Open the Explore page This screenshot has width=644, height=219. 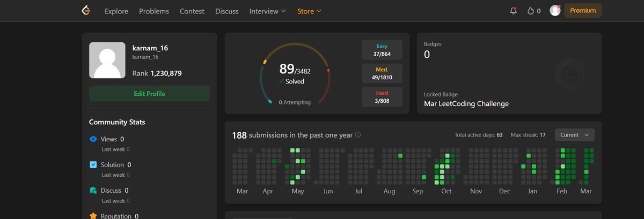point(116,11)
